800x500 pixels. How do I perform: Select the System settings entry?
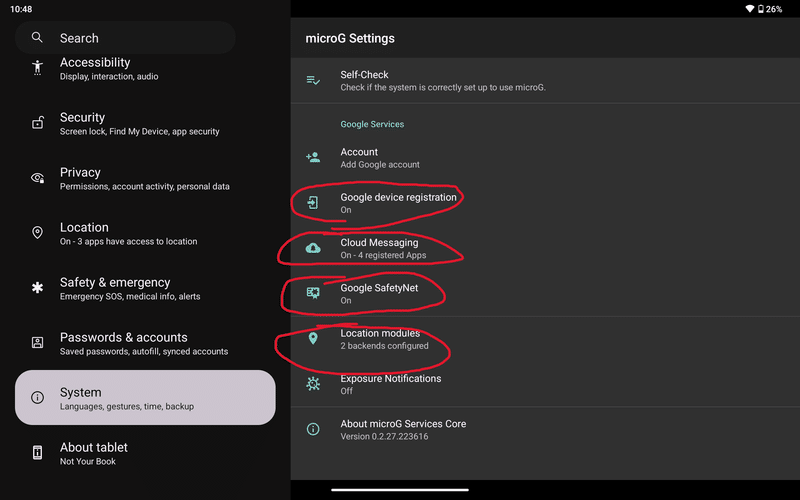pyautogui.click(x=145, y=397)
